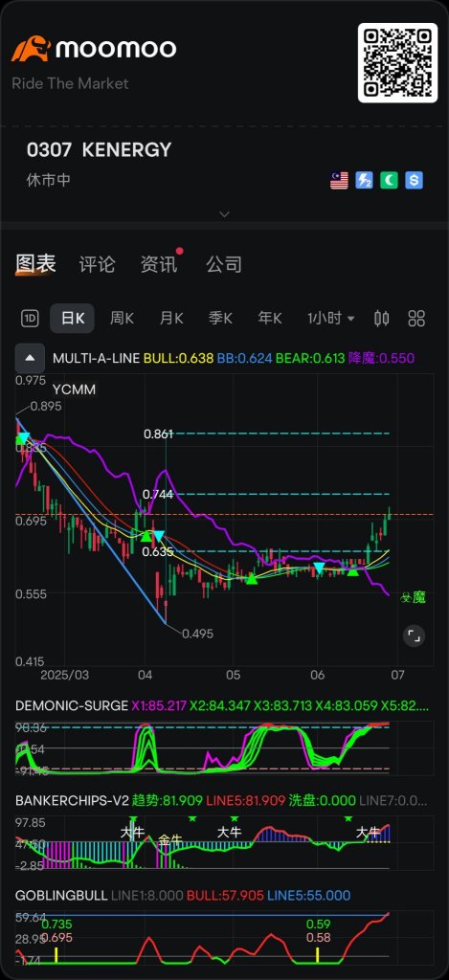Open the 1小时 timeframe dropdown
449x980 pixels.
click(331, 318)
